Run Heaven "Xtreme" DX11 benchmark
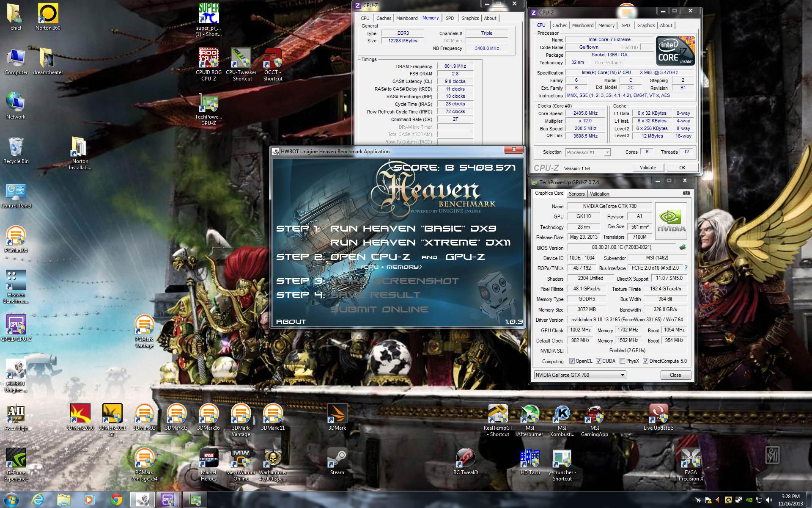Screen dimensions: 812x508 [420, 243]
